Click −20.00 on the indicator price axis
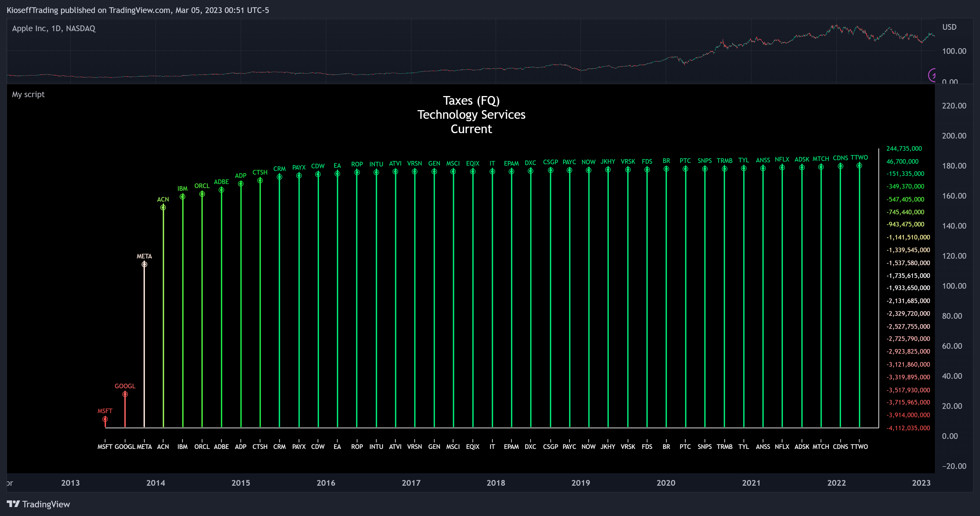 (954, 466)
